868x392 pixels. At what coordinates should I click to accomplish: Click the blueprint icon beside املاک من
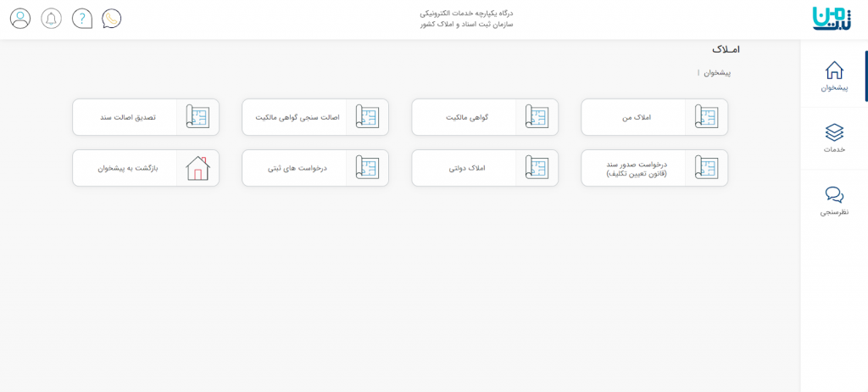click(x=705, y=117)
